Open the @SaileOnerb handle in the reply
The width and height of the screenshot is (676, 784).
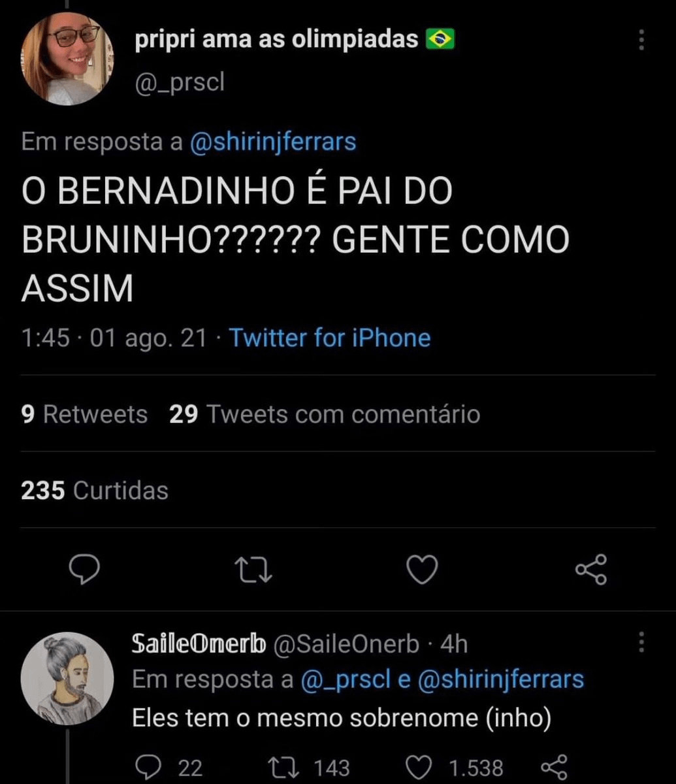(x=346, y=644)
